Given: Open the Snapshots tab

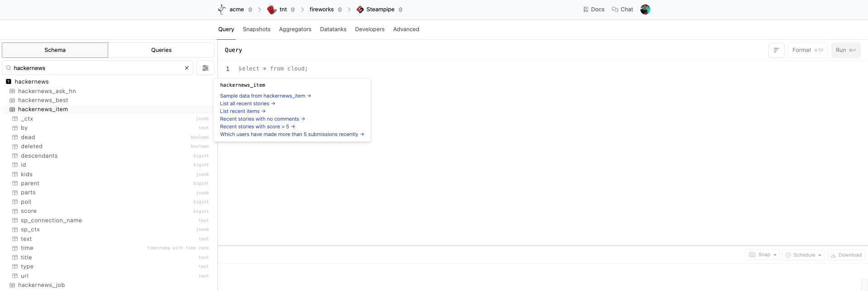Looking at the screenshot, I should [256, 29].
